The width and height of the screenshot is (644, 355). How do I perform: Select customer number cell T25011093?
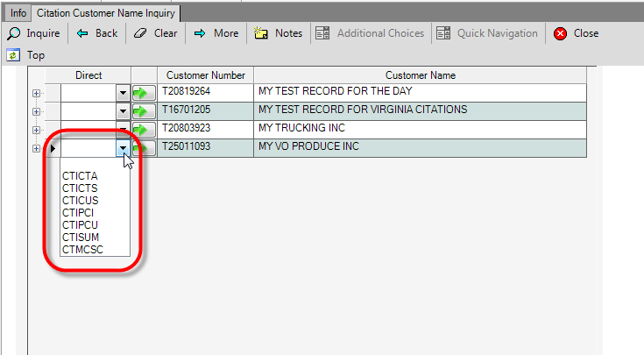pos(205,148)
